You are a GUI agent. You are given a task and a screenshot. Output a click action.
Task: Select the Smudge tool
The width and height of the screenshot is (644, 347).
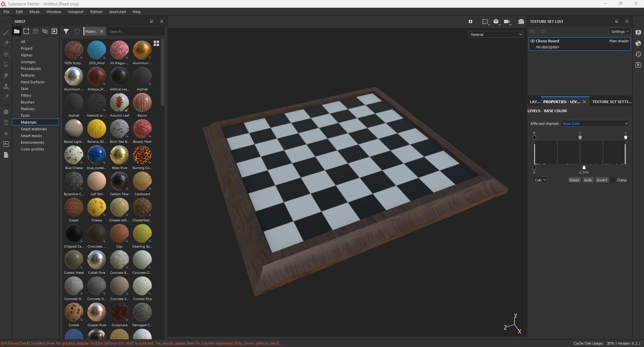pos(6,76)
